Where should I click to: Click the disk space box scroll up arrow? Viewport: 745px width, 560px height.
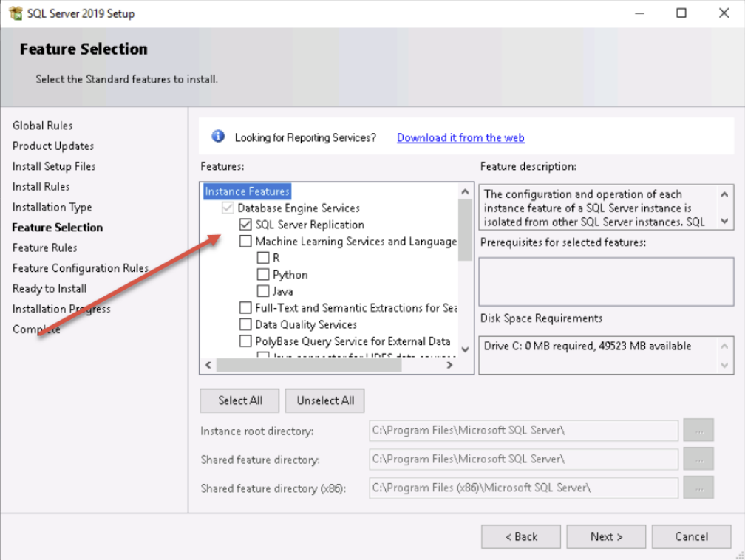pyautogui.click(x=724, y=346)
